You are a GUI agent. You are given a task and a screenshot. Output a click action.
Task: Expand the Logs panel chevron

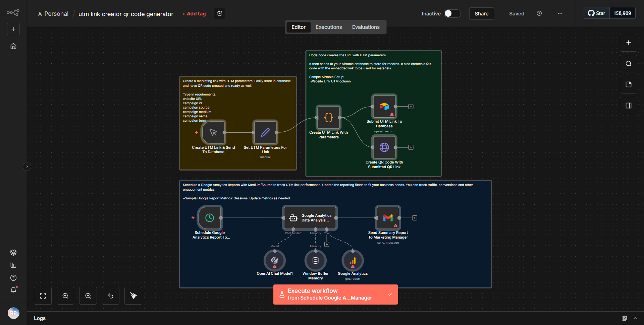point(635,318)
